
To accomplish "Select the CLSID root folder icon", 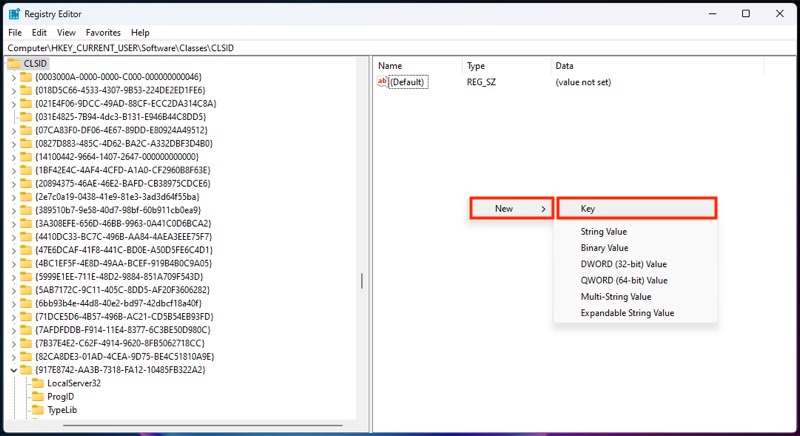I will click(14, 63).
